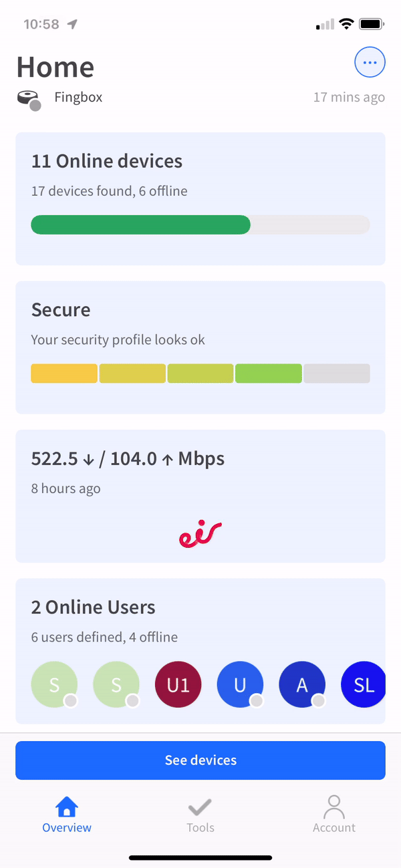
Task: Open the '11 Online devices' card
Action: point(200,198)
